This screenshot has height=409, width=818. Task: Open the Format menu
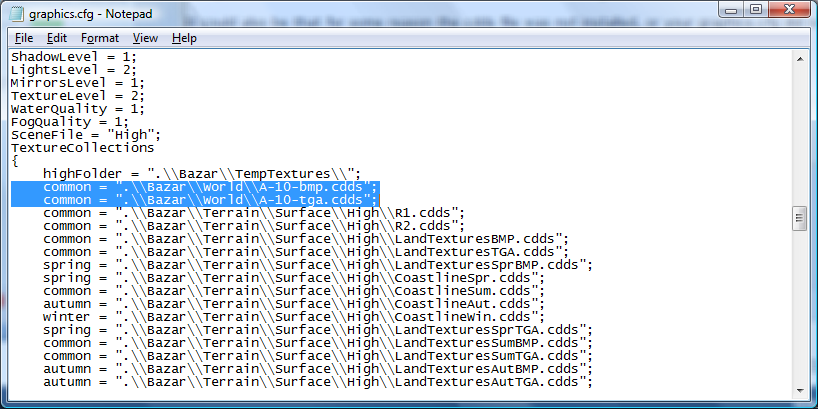(99, 37)
